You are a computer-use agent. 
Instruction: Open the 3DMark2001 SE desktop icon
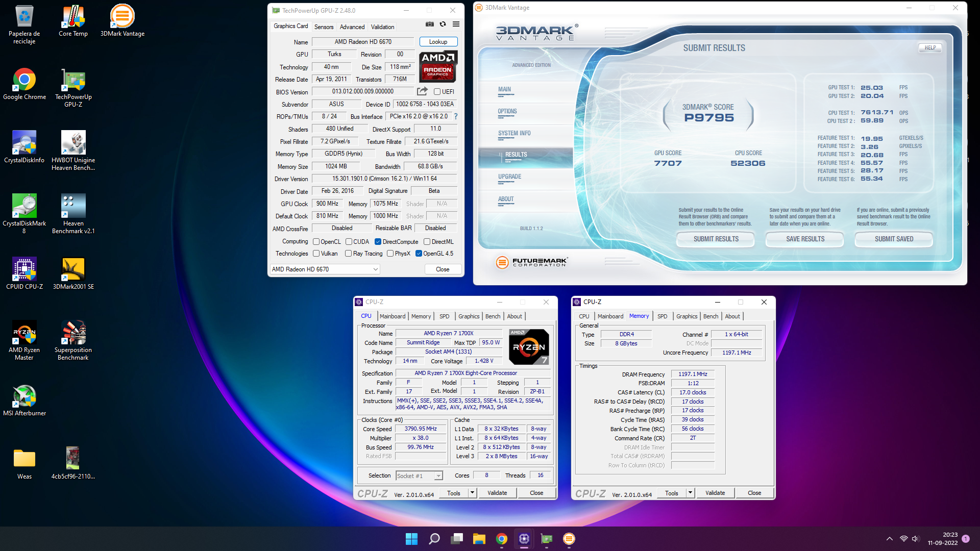73,274
